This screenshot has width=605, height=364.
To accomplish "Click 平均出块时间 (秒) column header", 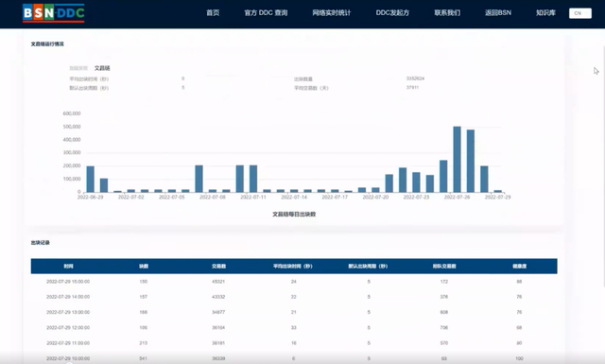I will pyautogui.click(x=293, y=266).
